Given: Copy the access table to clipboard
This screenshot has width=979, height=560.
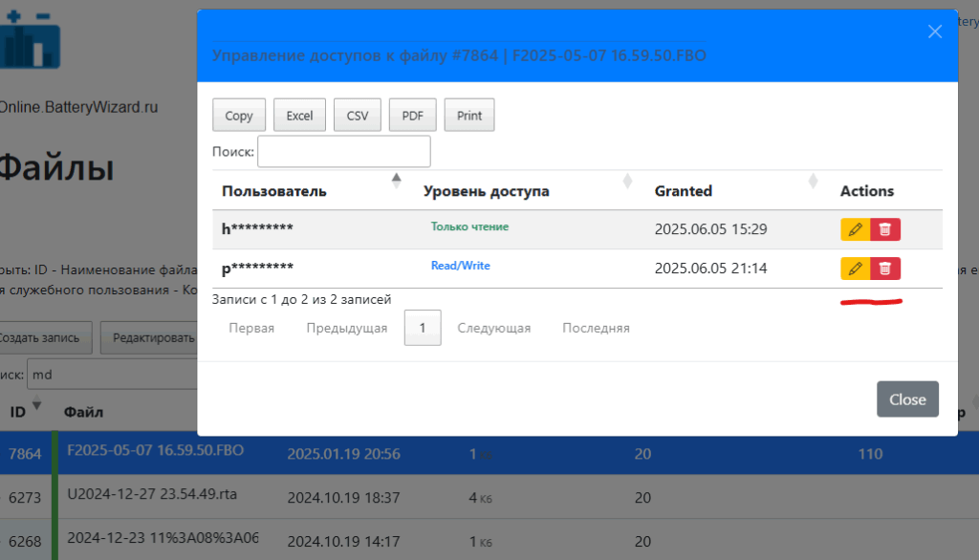Looking at the screenshot, I should click(x=239, y=116).
